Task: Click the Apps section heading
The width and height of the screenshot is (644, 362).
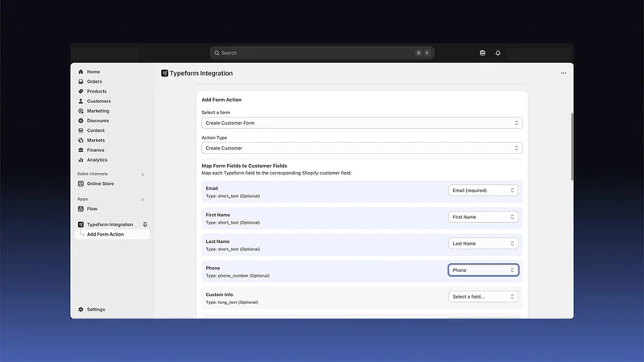Action: [83, 199]
